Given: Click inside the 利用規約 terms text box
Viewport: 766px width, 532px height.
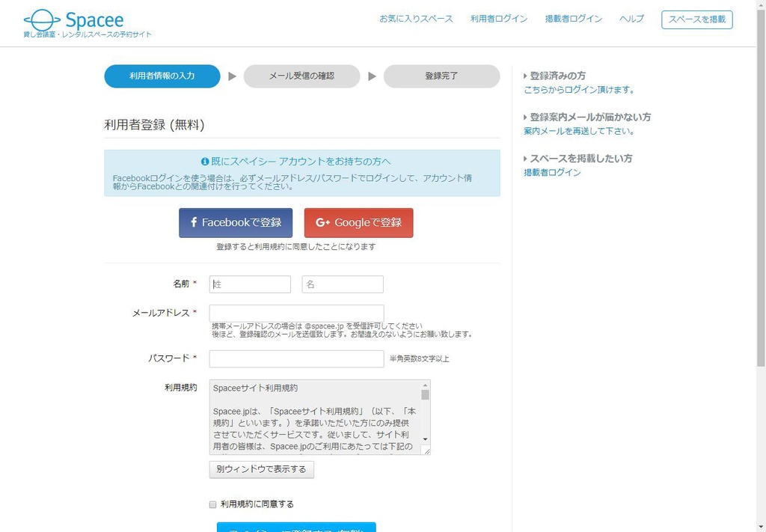Looking at the screenshot, I should tap(315, 418).
